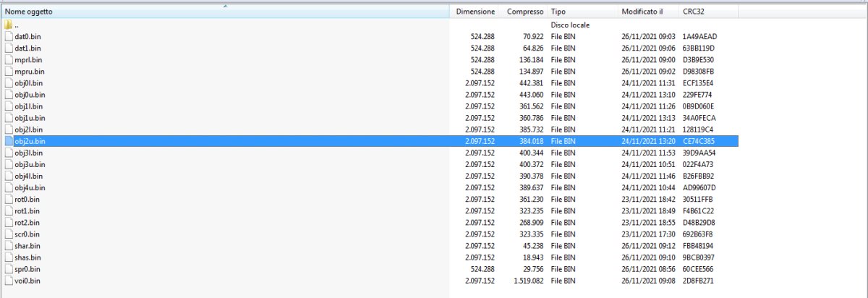The width and height of the screenshot is (868, 298).
Task: Click the mpru.bin file icon
Action: [8, 71]
